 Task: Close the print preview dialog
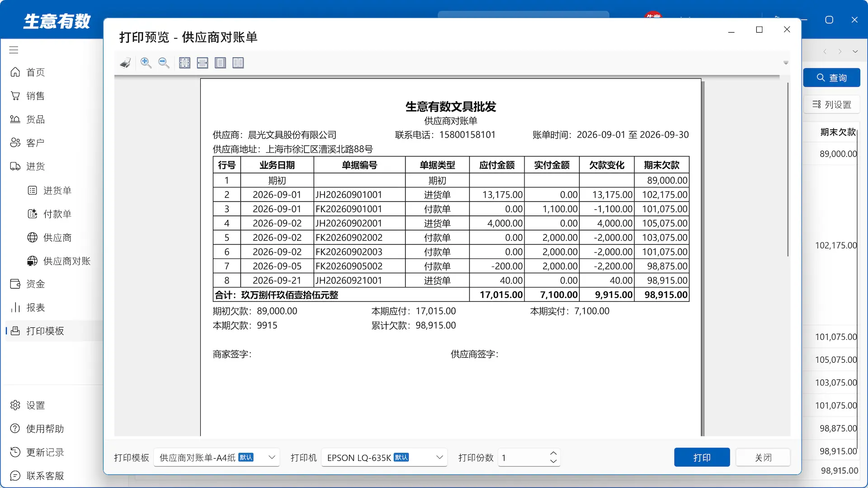point(787,30)
